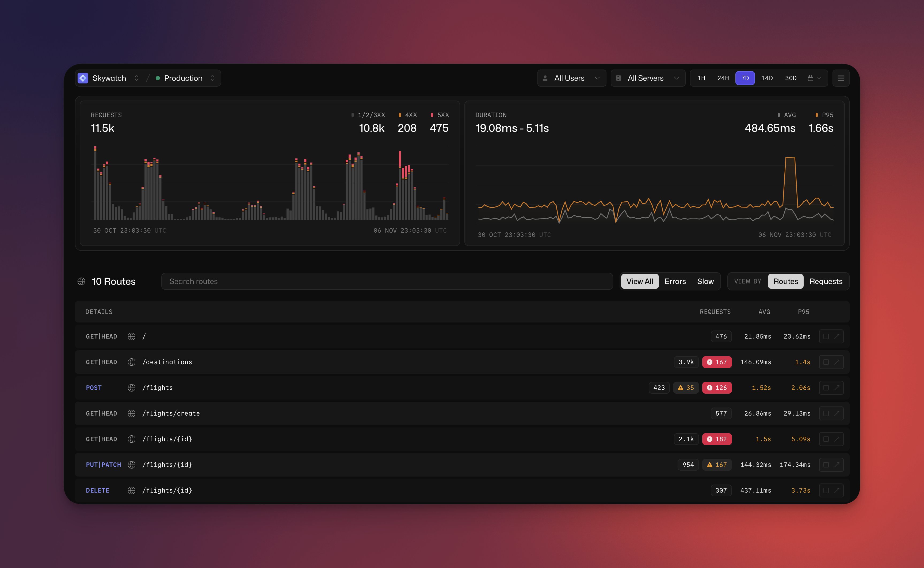The width and height of the screenshot is (924, 568).
Task: Open arrow link for root / route
Action: click(837, 337)
